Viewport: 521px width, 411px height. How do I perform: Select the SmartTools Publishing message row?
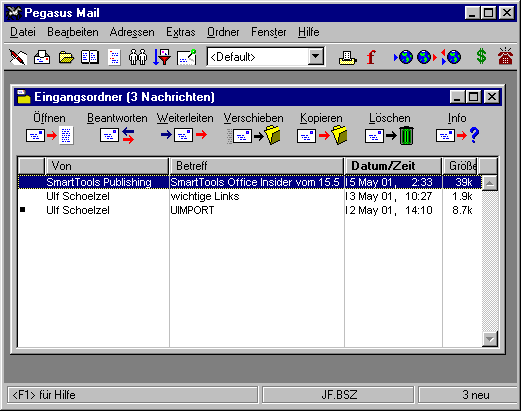250,182
